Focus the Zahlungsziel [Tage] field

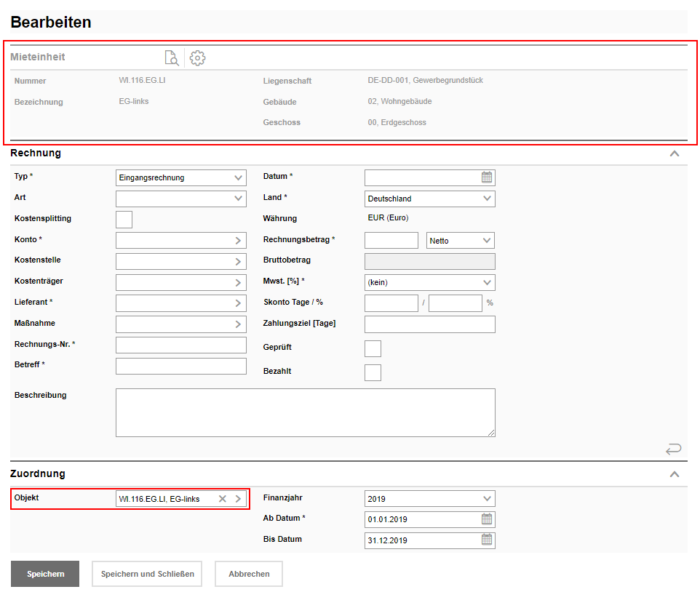[x=429, y=324]
